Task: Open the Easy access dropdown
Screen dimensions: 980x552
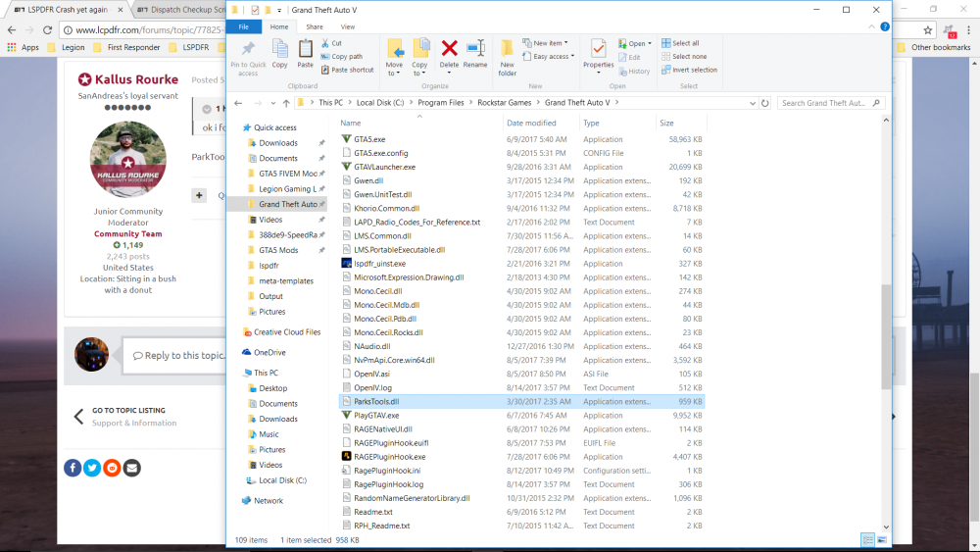Action: click(x=548, y=56)
